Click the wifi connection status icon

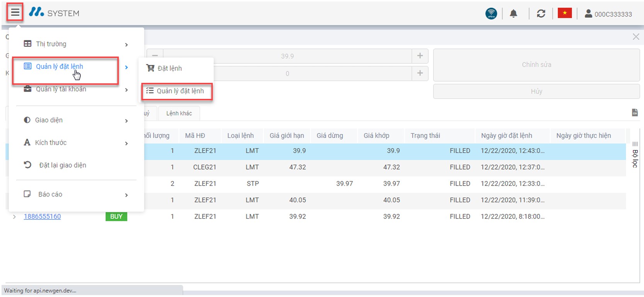pyautogui.click(x=491, y=14)
